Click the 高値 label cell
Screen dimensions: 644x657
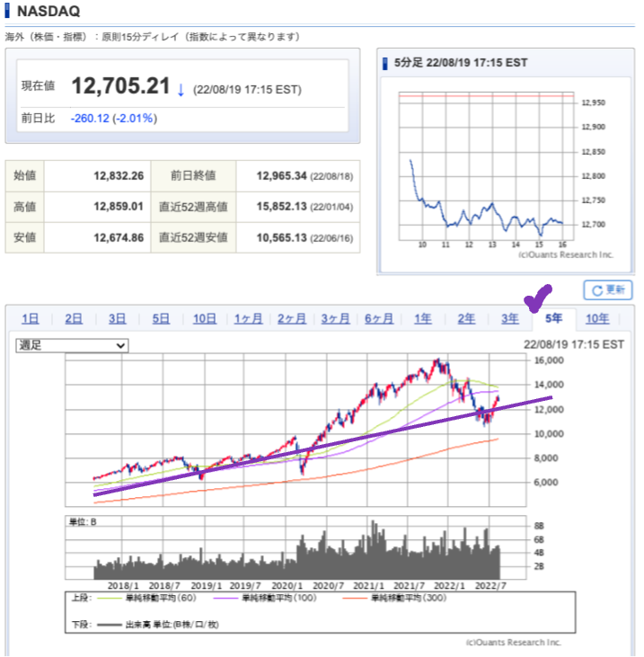click(x=25, y=207)
